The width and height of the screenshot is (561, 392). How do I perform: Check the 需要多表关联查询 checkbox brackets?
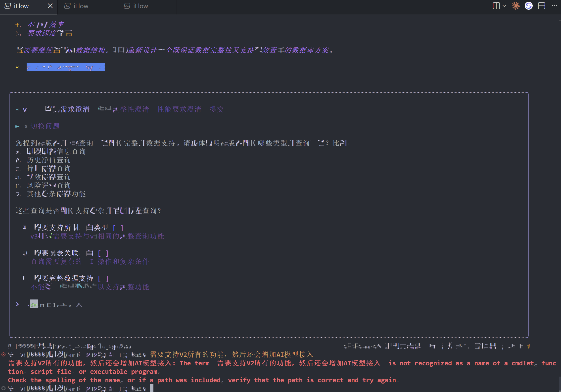tap(103, 253)
